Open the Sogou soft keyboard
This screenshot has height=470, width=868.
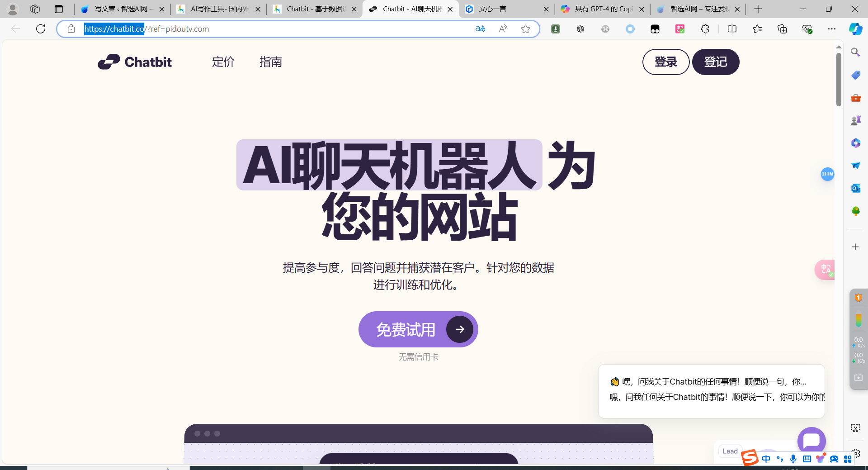807,459
